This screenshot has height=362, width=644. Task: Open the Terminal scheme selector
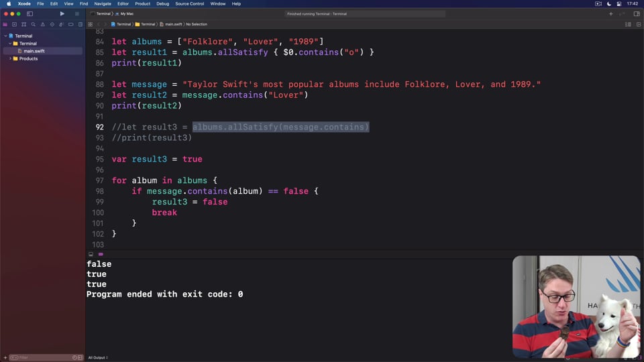pyautogui.click(x=101, y=13)
